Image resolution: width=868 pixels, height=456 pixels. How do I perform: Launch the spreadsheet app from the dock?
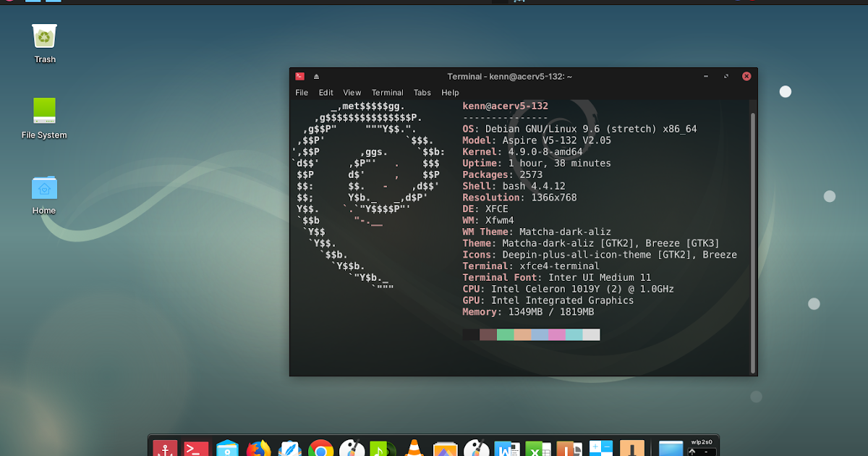tap(537, 449)
